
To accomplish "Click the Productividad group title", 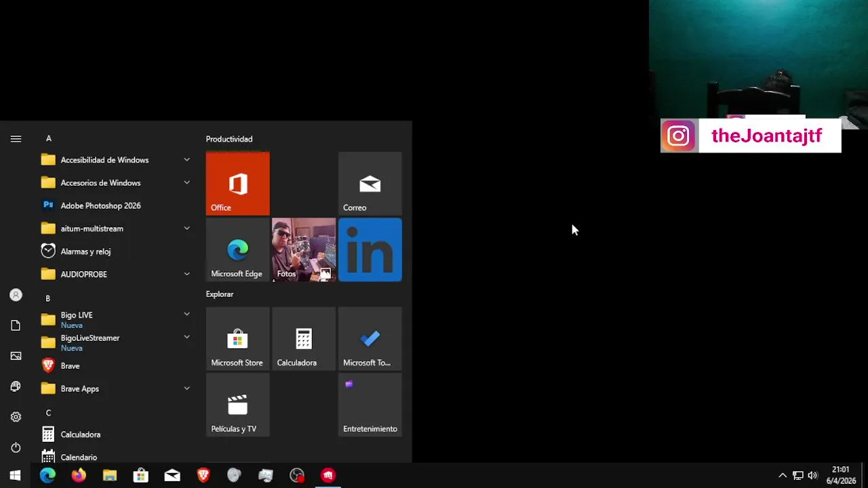I will tap(229, 139).
